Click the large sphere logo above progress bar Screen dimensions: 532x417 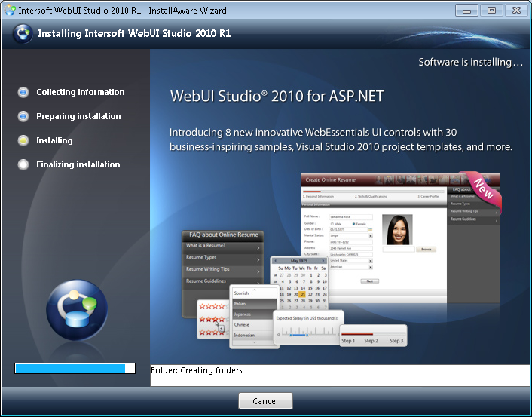pos(75,309)
